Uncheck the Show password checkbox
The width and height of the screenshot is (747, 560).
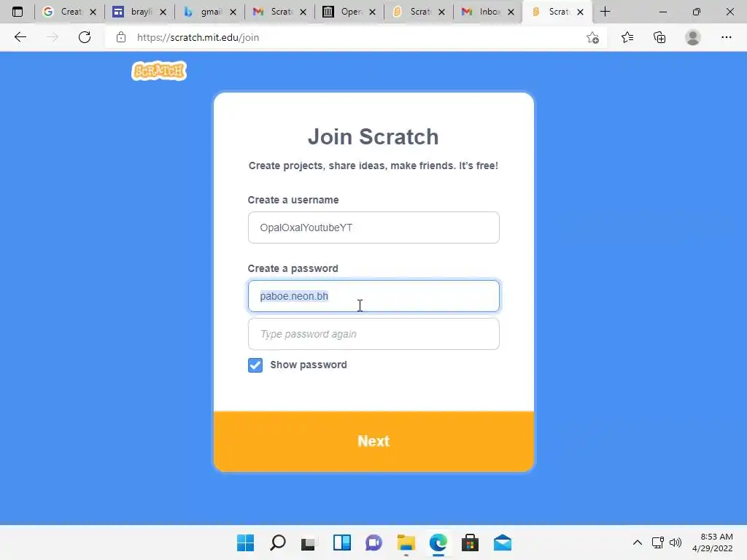coord(255,365)
